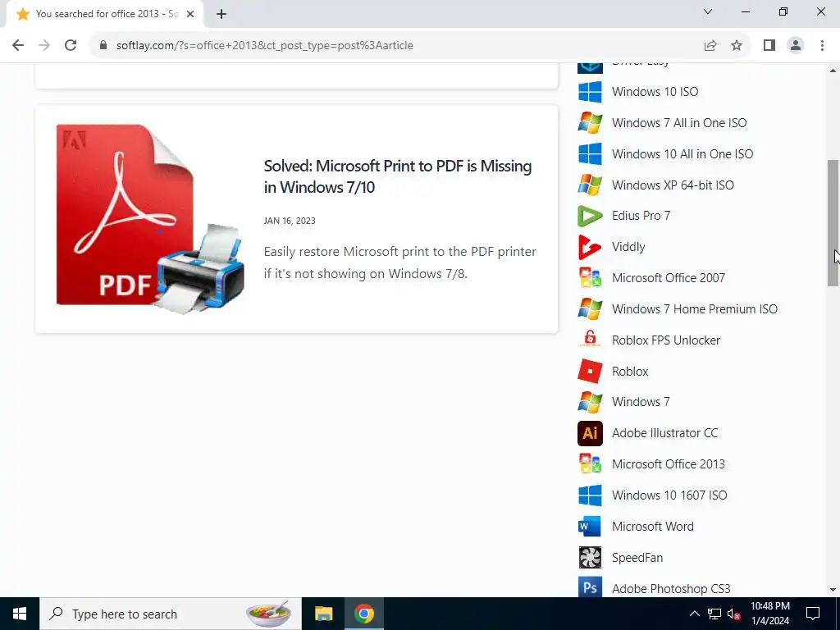Click the muted volume tray icon
Image resolution: width=840 pixels, height=630 pixels.
pos(734,614)
